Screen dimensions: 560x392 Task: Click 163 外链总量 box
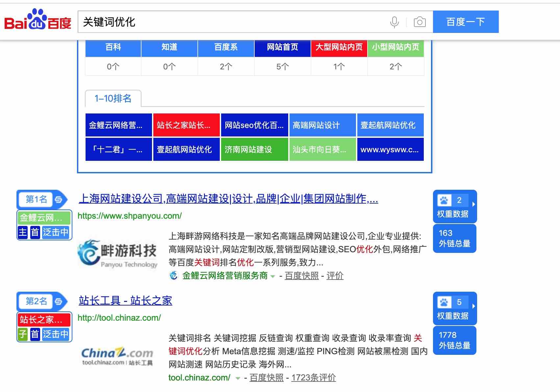pyautogui.click(x=455, y=238)
